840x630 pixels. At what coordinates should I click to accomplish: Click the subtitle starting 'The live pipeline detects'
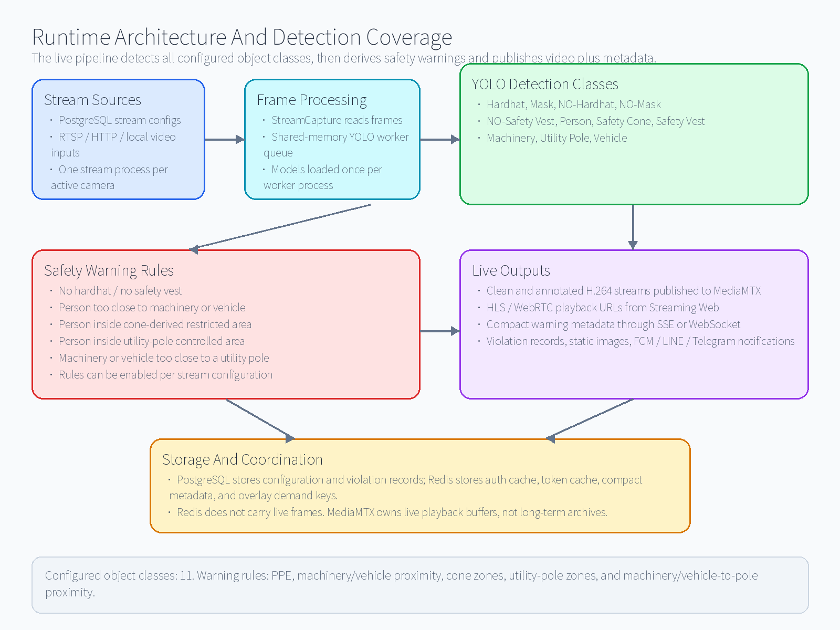point(344,58)
